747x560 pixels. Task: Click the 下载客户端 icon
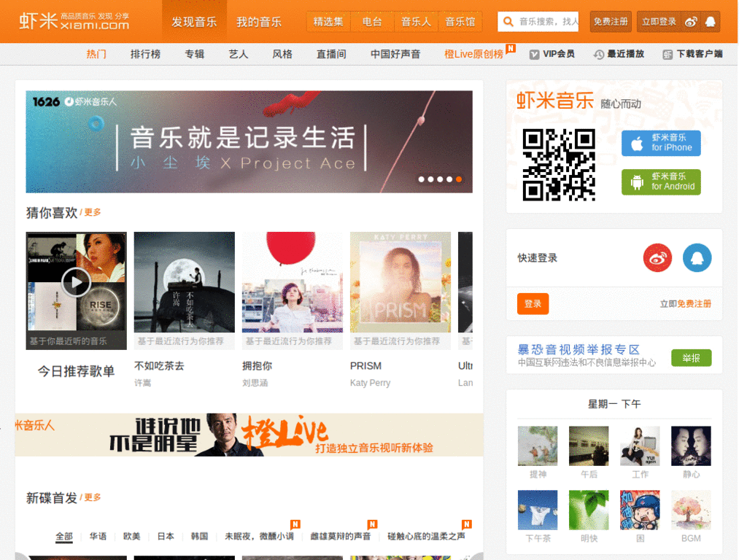coord(667,54)
